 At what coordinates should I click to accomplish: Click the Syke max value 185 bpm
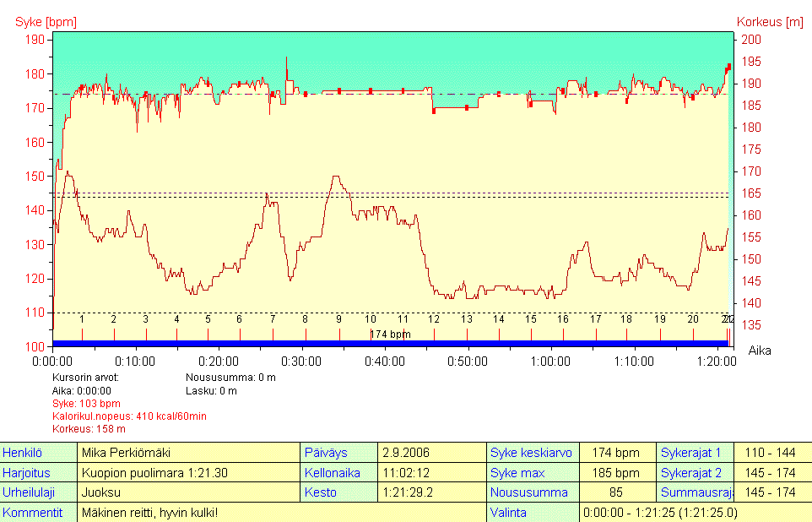pyautogui.click(x=617, y=473)
